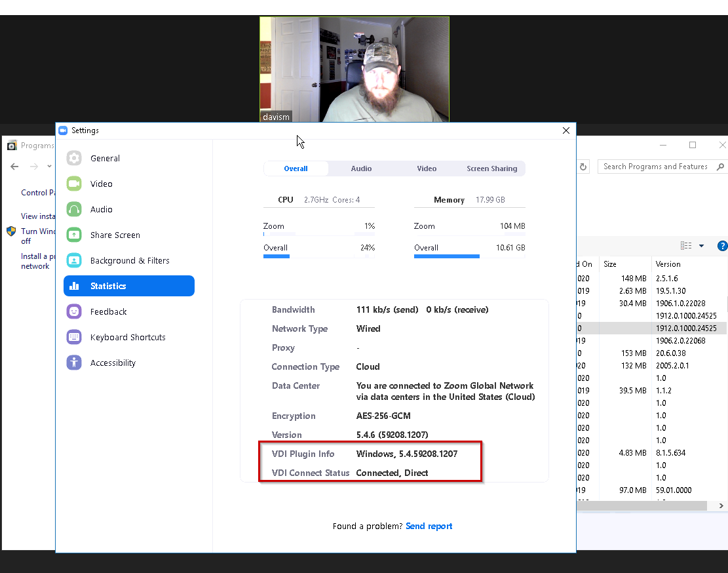This screenshot has height=573, width=728.
Task: Click Zoom CPU usage bar
Action: click(x=319, y=234)
